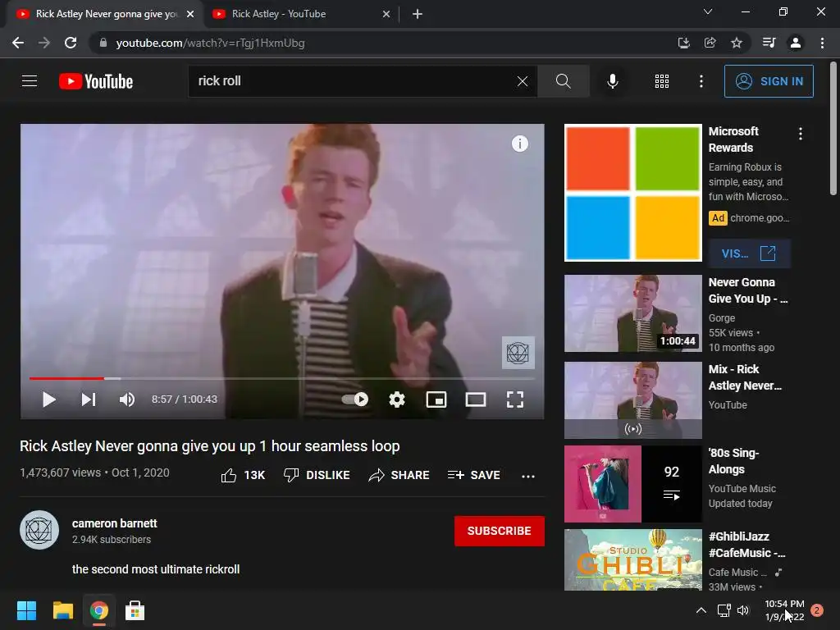Image resolution: width=840 pixels, height=630 pixels.
Task: Install YouTube app icon in address bar
Action: point(683,43)
